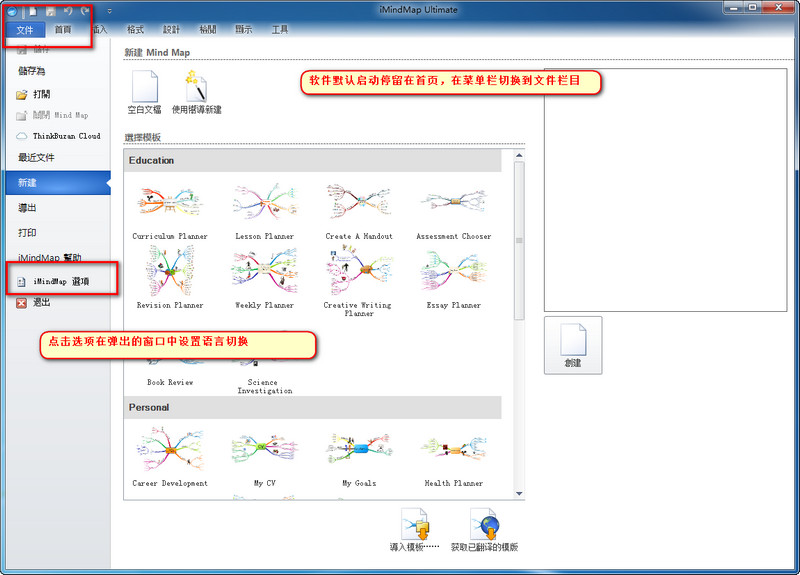The height and width of the screenshot is (575, 800).
Task: Switch to the 設計 tab
Action: (171, 30)
